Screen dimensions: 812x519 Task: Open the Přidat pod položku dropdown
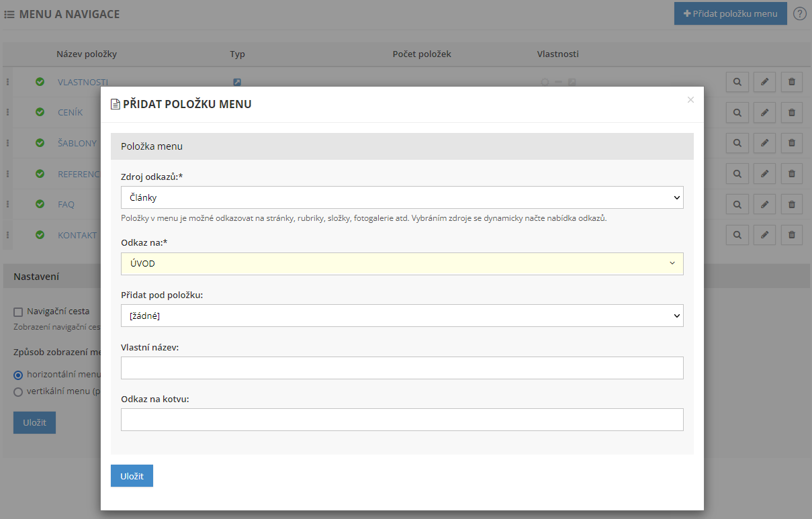(x=402, y=316)
